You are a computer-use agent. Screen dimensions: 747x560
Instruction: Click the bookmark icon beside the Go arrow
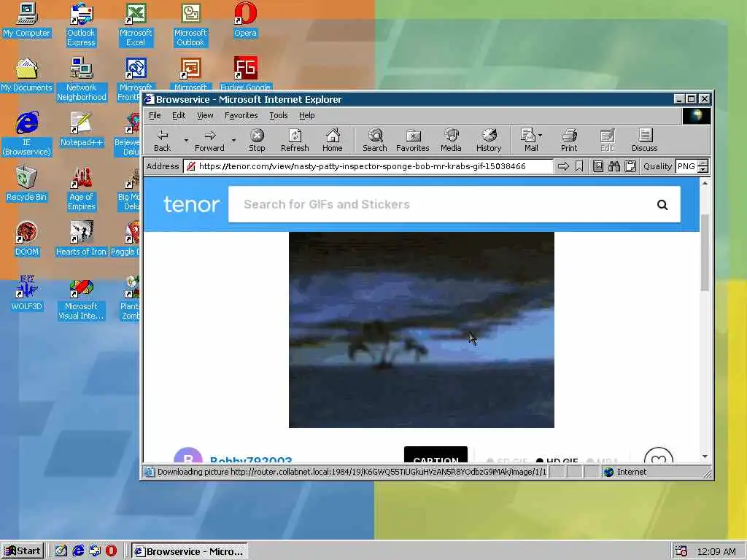tap(579, 166)
